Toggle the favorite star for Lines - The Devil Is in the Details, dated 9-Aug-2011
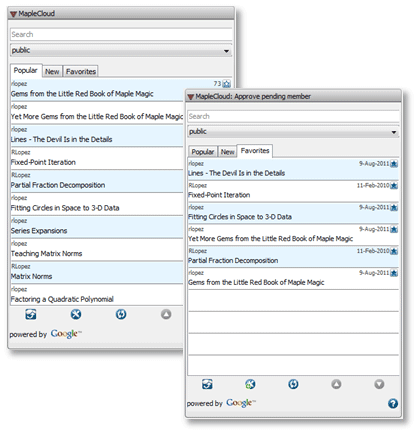 tap(394, 164)
